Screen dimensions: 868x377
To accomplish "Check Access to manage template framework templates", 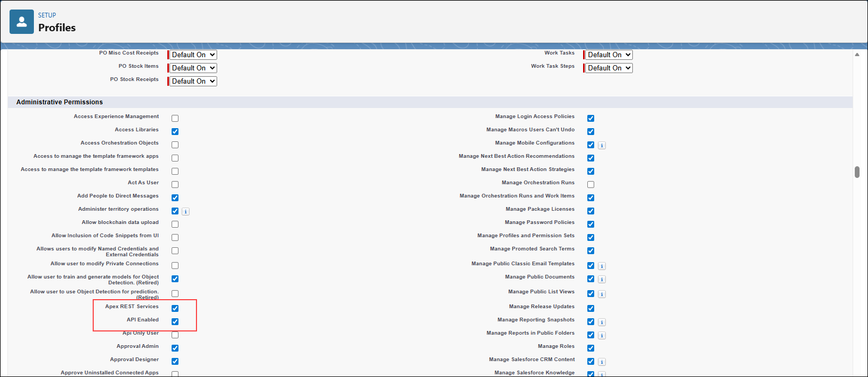I will pyautogui.click(x=175, y=172).
